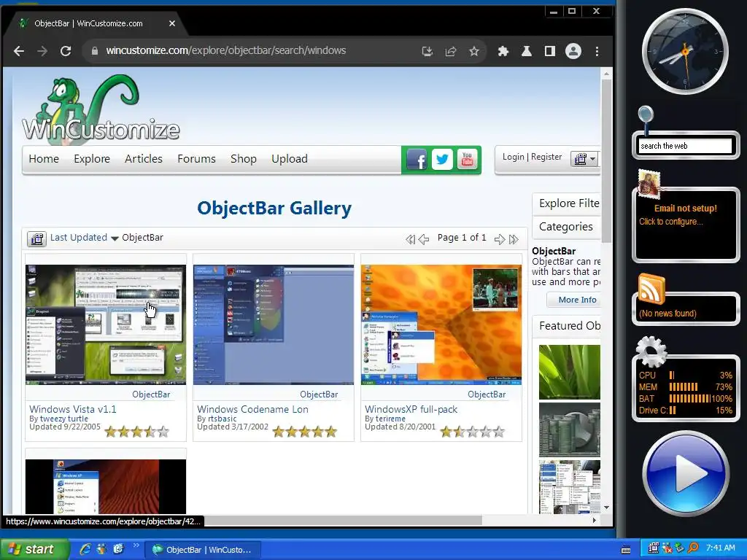Launch Internet Explorer from quick launch

click(x=86, y=549)
